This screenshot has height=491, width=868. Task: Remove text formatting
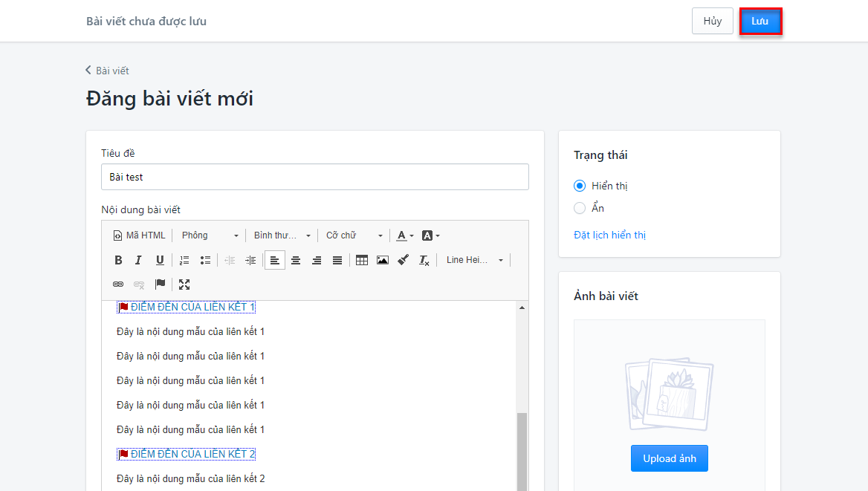click(x=424, y=260)
